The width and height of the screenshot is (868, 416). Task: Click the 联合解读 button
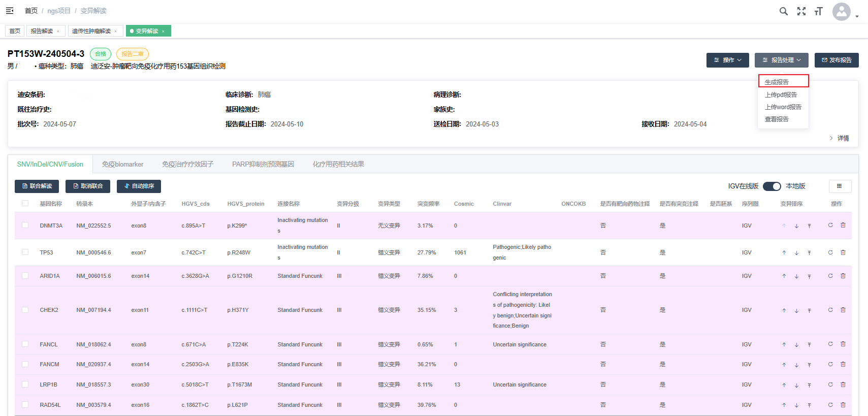tap(37, 186)
